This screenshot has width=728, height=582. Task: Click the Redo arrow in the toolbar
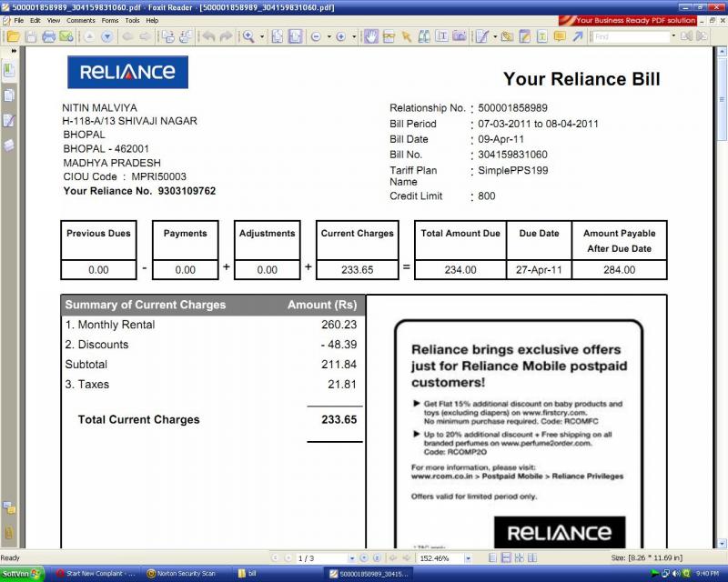click(x=226, y=36)
